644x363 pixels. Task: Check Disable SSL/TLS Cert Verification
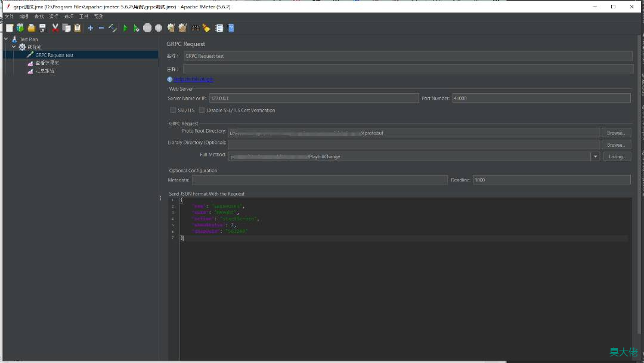202,110
